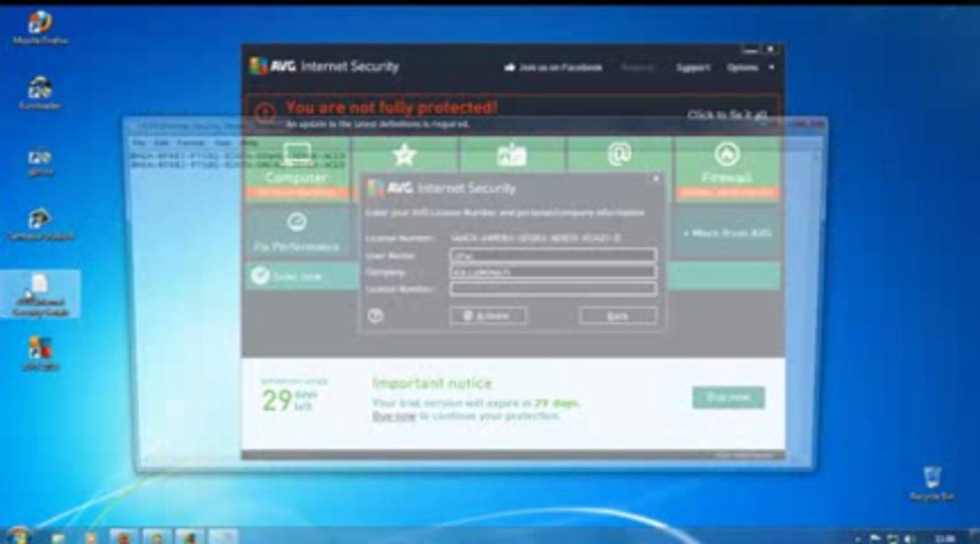Close the license activation dialog
980x544 pixels.
656,178
